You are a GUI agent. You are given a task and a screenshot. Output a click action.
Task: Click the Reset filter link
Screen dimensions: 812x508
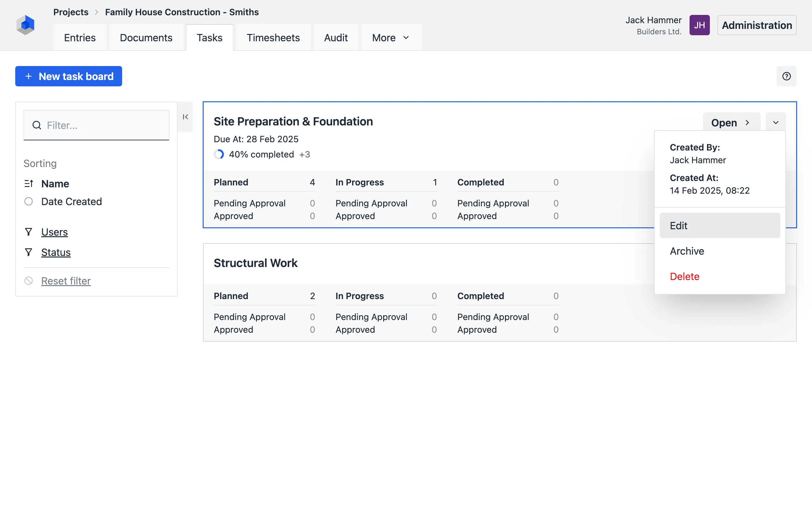(x=66, y=281)
